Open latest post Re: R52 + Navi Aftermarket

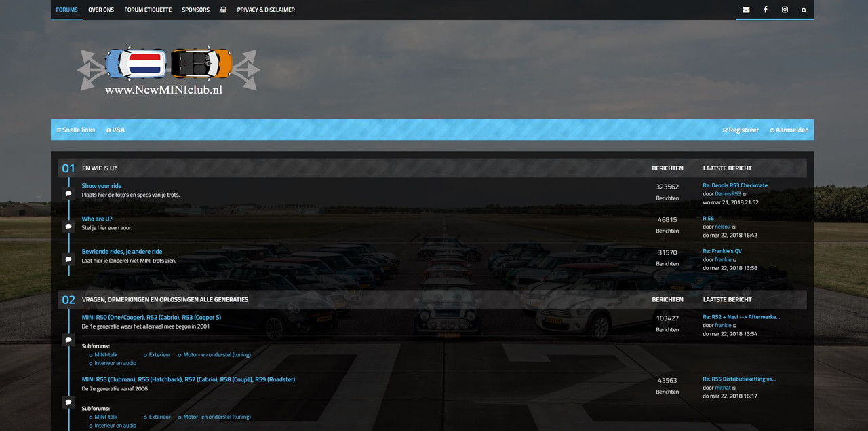(x=741, y=317)
